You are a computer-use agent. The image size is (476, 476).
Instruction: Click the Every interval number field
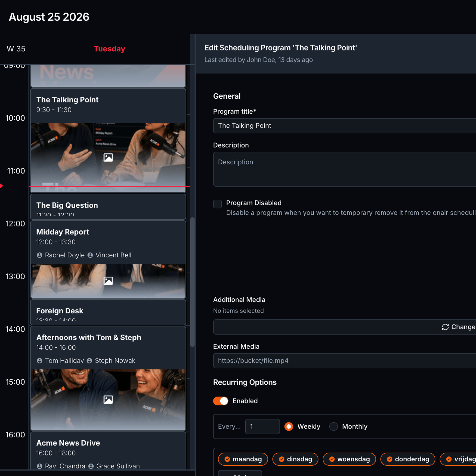[x=262, y=426]
